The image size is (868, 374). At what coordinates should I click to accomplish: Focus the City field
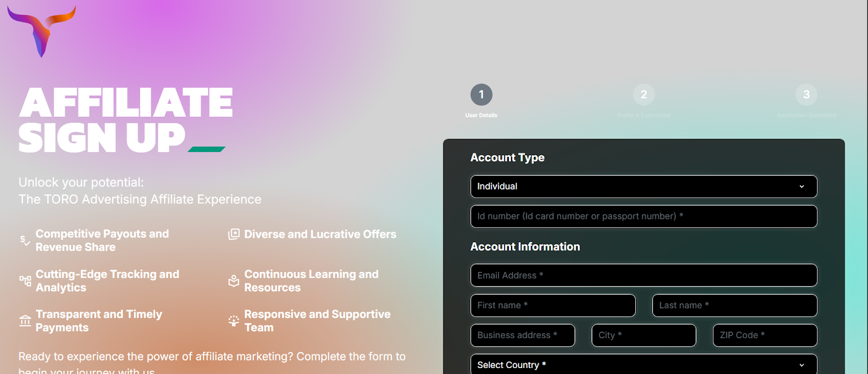pyautogui.click(x=643, y=335)
